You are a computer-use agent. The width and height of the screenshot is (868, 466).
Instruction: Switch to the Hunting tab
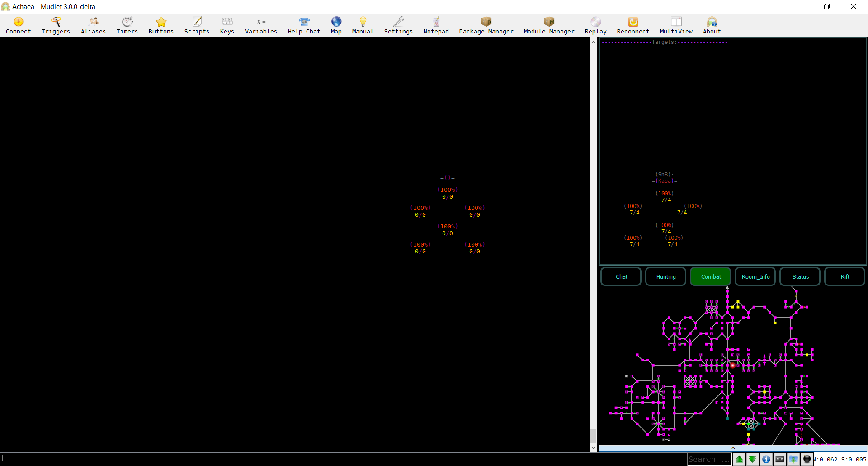(x=666, y=276)
